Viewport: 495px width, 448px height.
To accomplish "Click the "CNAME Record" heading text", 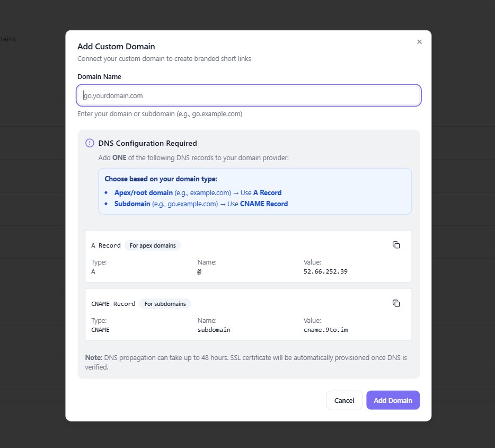I will (x=113, y=304).
